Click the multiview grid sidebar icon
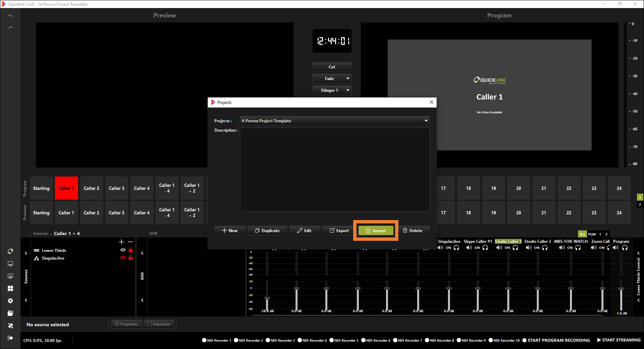The height and width of the screenshot is (349, 644). click(x=10, y=288)
